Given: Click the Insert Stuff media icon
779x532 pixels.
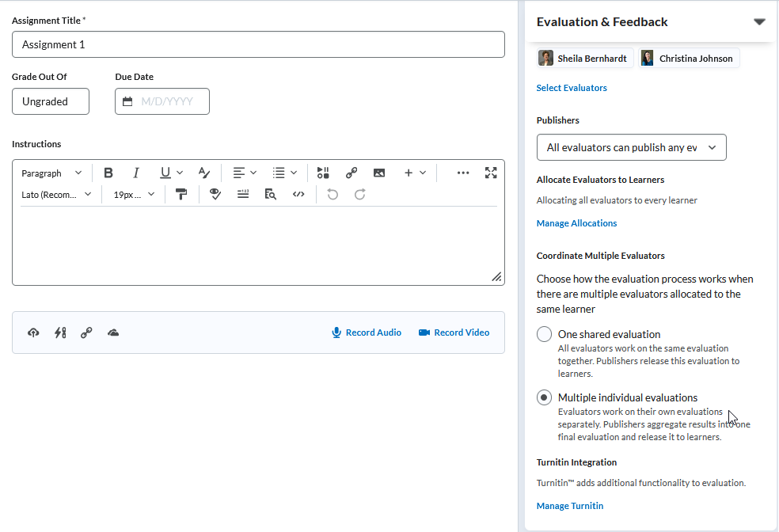Looking at the screenshot, I should [323, 173].
